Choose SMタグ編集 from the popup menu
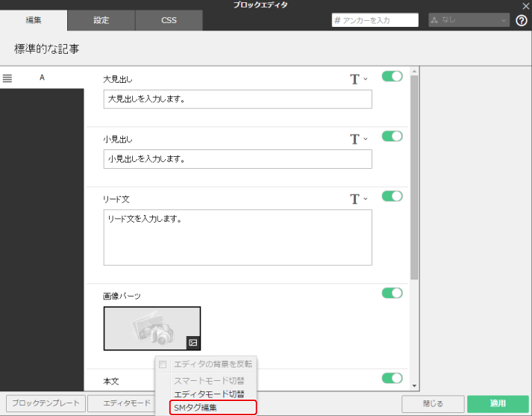 pyautogui.click(x=213, y=408)
